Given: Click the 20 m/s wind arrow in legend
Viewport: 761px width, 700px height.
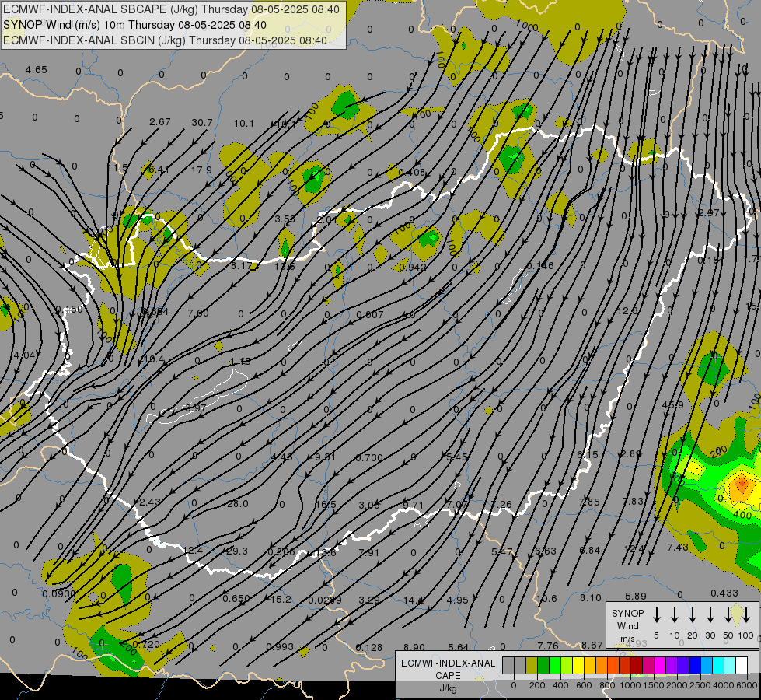Looking at the screenshot, I should click(693, 615).
